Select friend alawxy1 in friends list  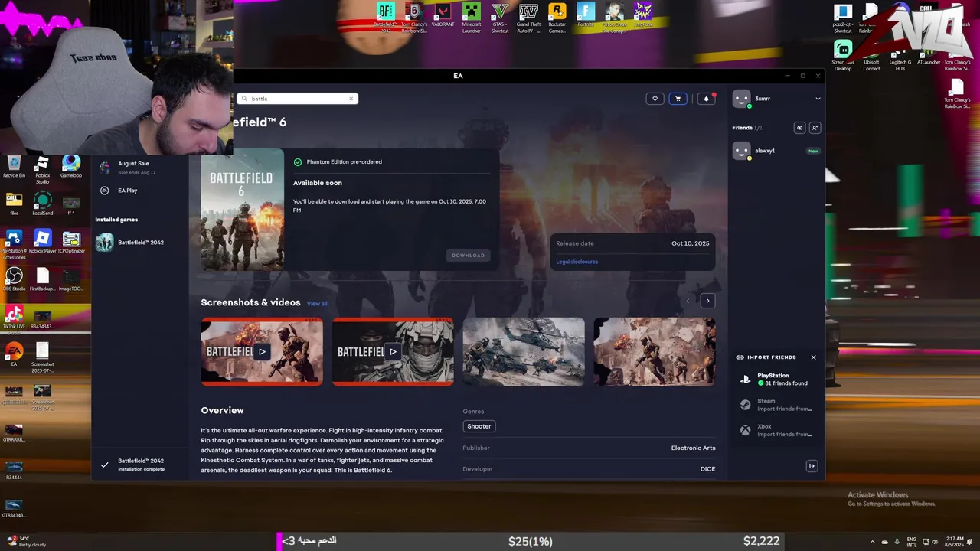[x=777, y=151]
